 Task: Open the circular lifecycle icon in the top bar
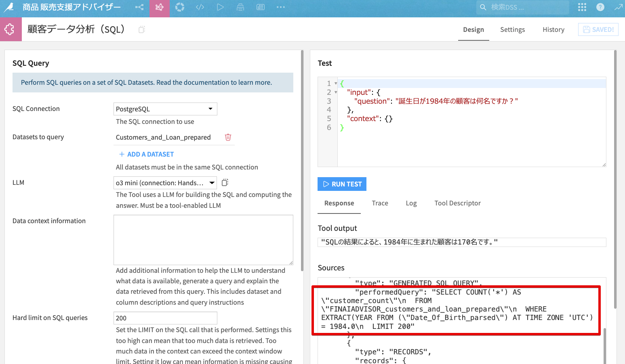click(180, 7)
